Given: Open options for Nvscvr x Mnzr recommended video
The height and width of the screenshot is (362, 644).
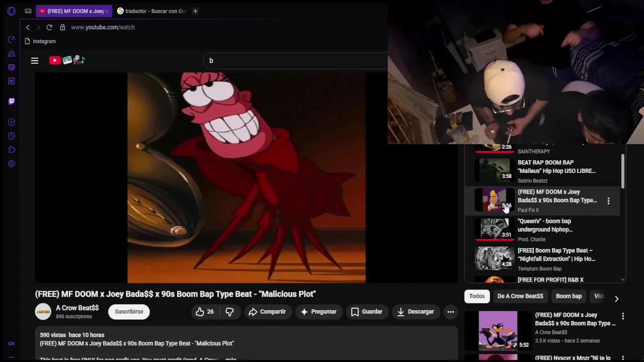Looking at the screenshot, I should pos(623,358).
